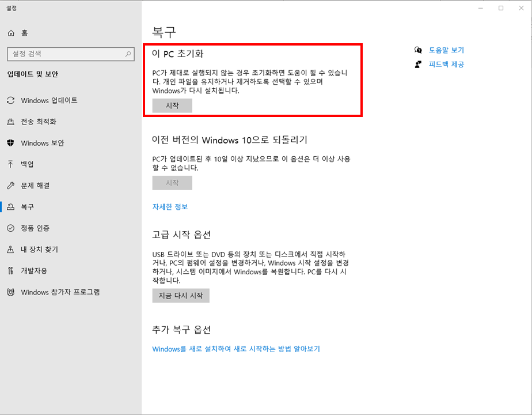Viewport: 532px width, 415px height.
Task: Click the 개발자용 tools icon
Action: coord(11,271)
